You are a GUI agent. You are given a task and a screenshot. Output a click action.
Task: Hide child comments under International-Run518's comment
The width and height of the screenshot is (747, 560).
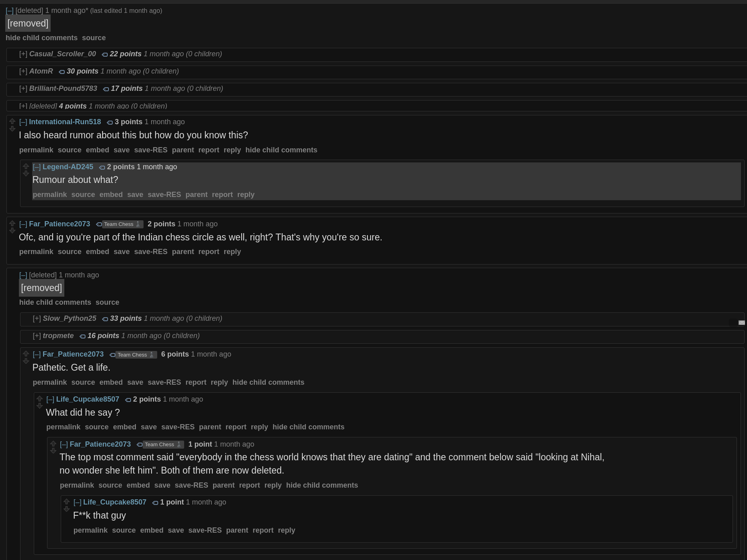click(281, 150)
